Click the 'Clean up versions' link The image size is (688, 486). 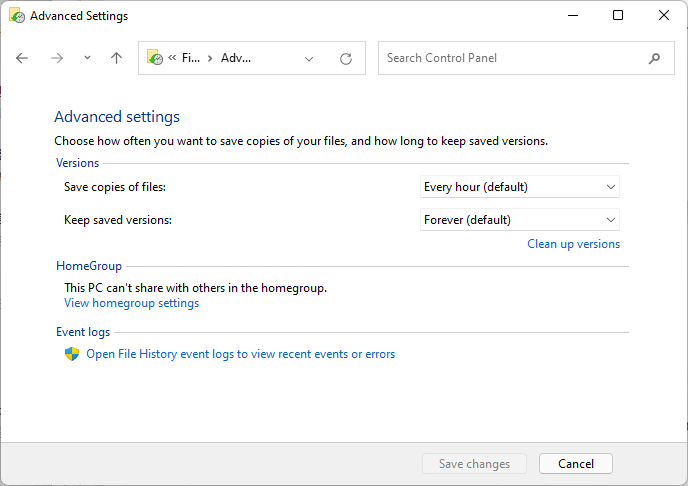click(573, 244)
